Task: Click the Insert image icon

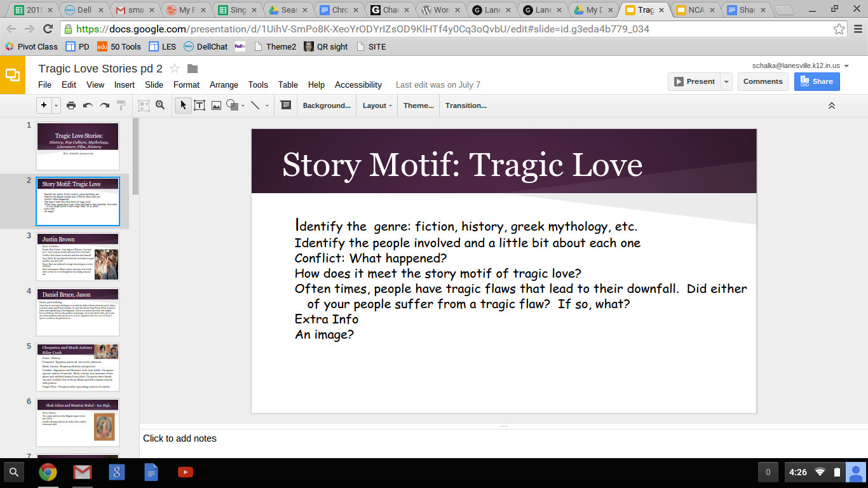Action: 216,105
